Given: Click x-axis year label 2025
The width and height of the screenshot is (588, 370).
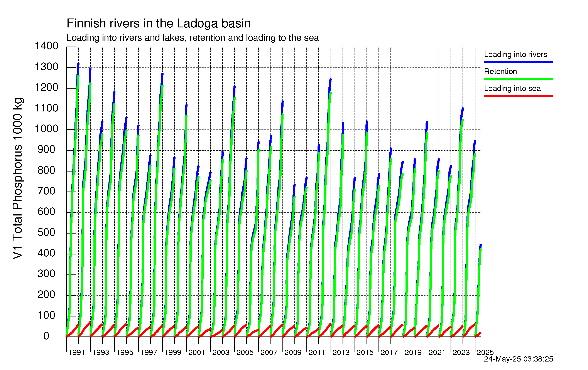Looking at the screenshot, I should pyautogui.click(x=485, y=352).
